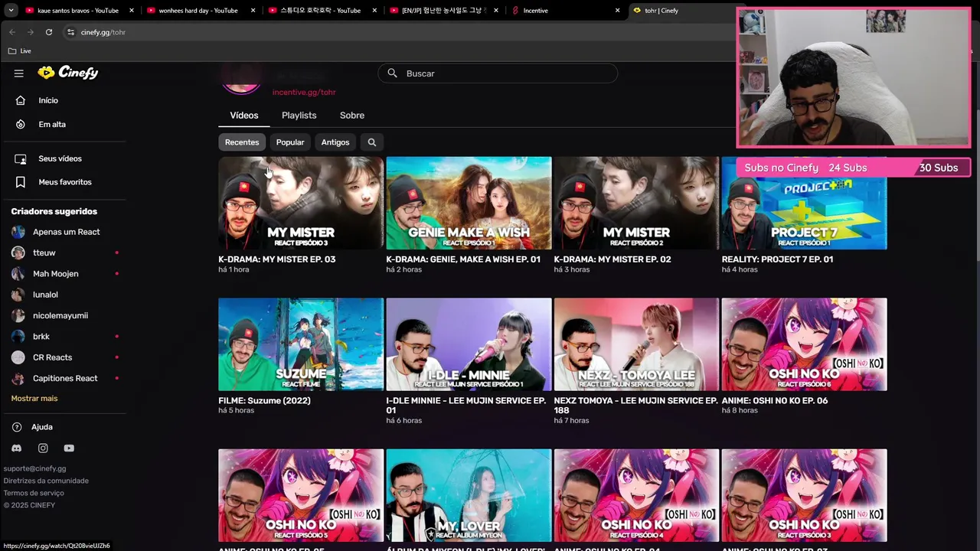The image size is (980, 551).
Task: Open Ajuda help icon
Action: coord(17,427)
